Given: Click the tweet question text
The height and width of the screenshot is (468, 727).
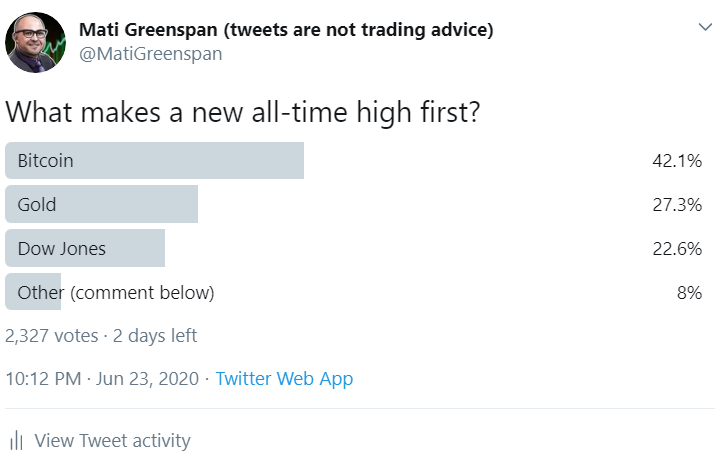Looking at the screenshot, I should (243, 113).
